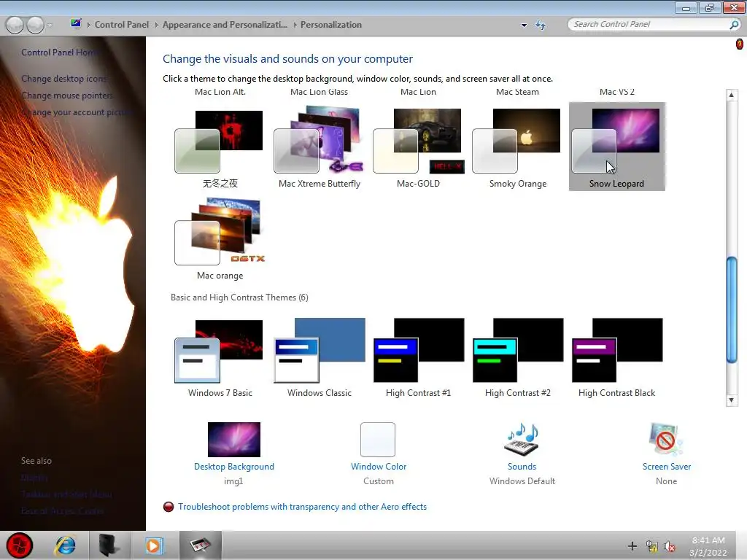Open the recent pages dropdown arrow

[50, 26]
